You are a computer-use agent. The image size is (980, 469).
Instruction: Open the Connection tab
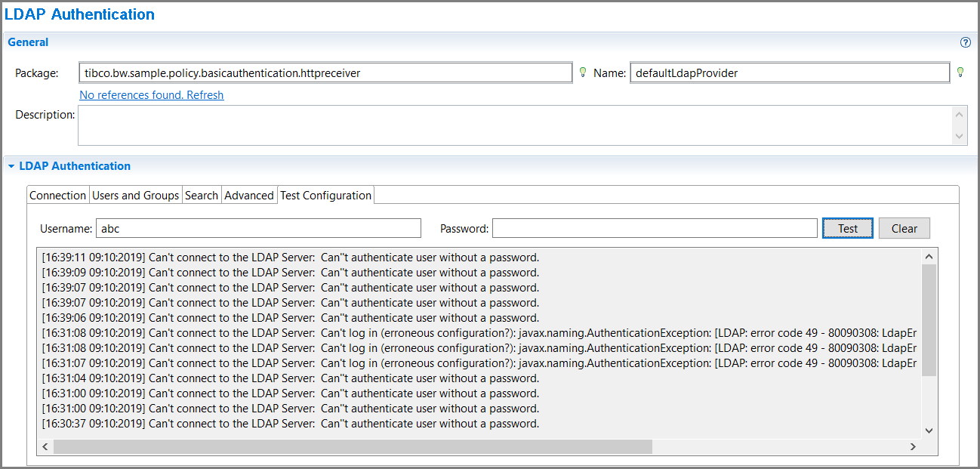57,196
